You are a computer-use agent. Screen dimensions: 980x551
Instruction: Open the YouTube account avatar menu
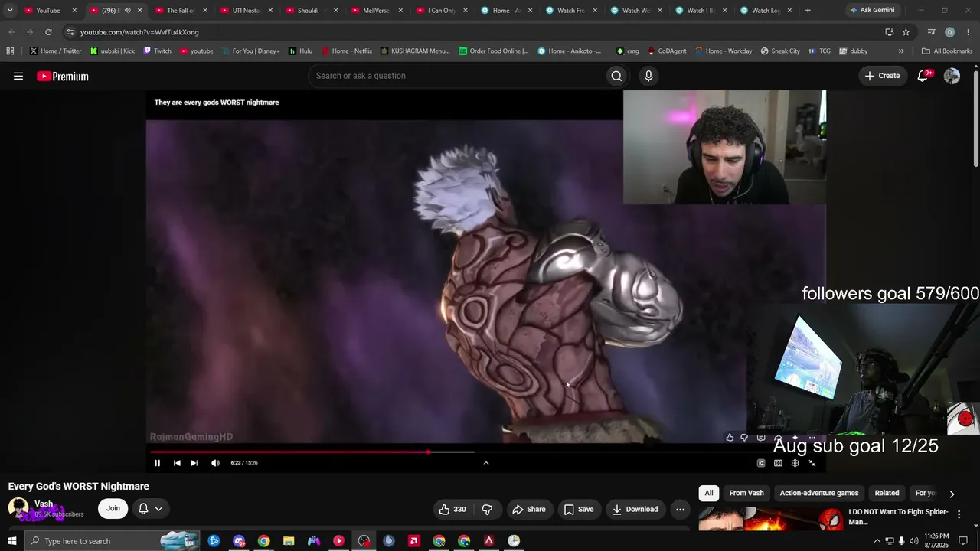click(952, 76)
